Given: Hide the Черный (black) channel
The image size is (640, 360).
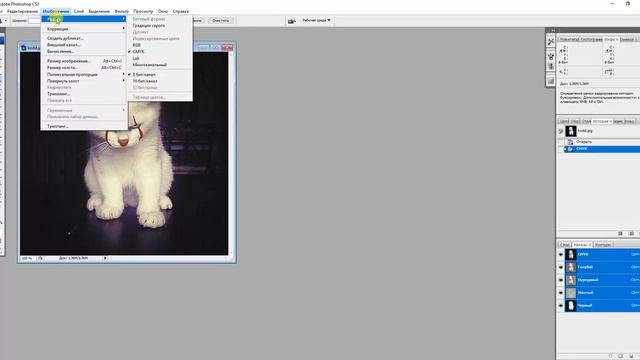Looking at the screenshot, I should click(561, 305).
